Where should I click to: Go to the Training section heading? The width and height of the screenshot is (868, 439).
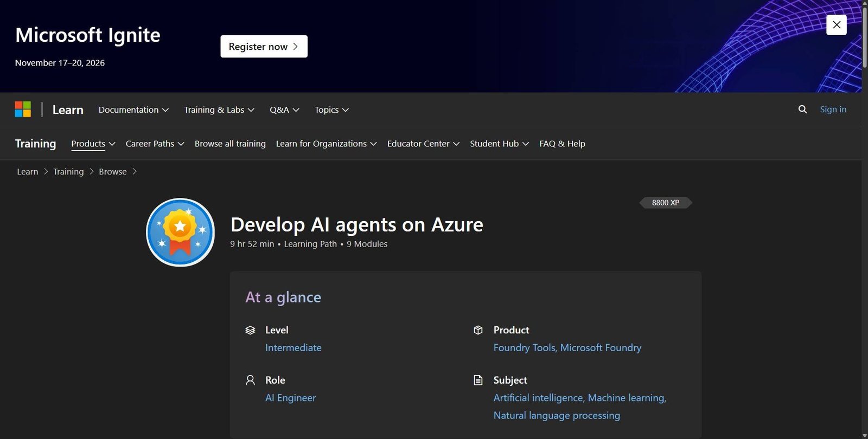[35, 144]
